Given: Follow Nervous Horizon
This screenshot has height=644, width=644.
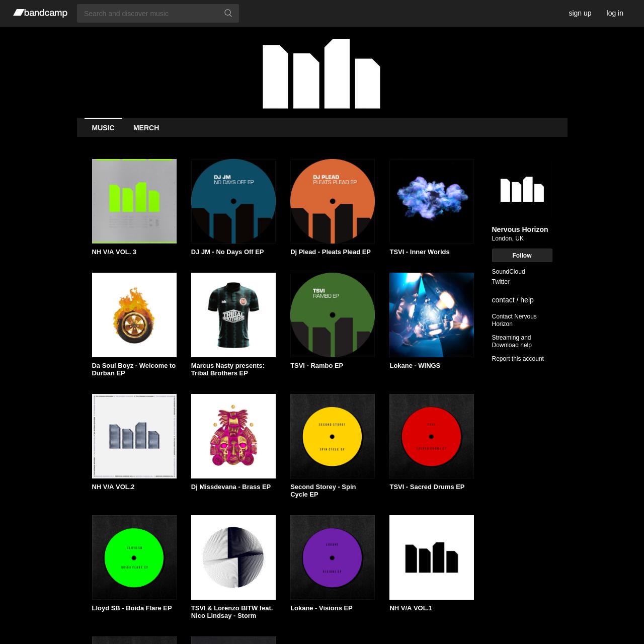Looking at the screenshot, I should pyautogui.click(x=522, y=256).
